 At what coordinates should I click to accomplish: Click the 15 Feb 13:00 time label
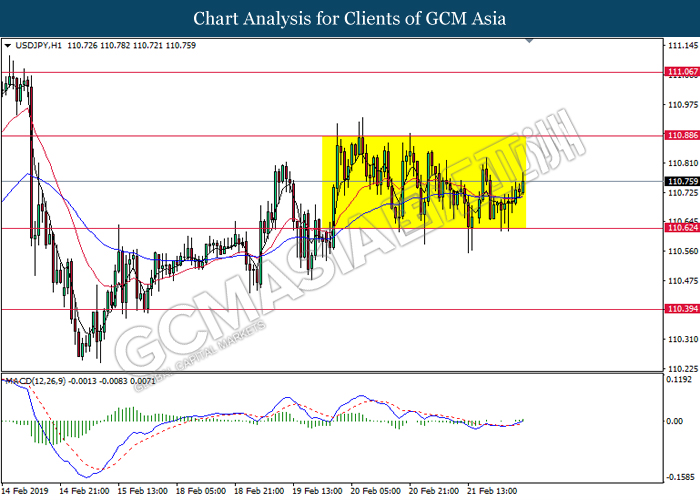click(142, 491)
